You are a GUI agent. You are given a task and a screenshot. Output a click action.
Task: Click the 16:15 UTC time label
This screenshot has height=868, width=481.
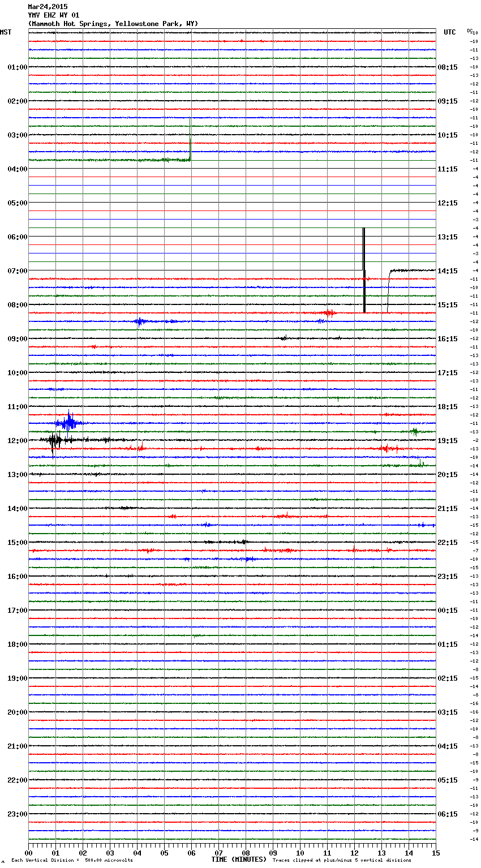click(448, 339)
